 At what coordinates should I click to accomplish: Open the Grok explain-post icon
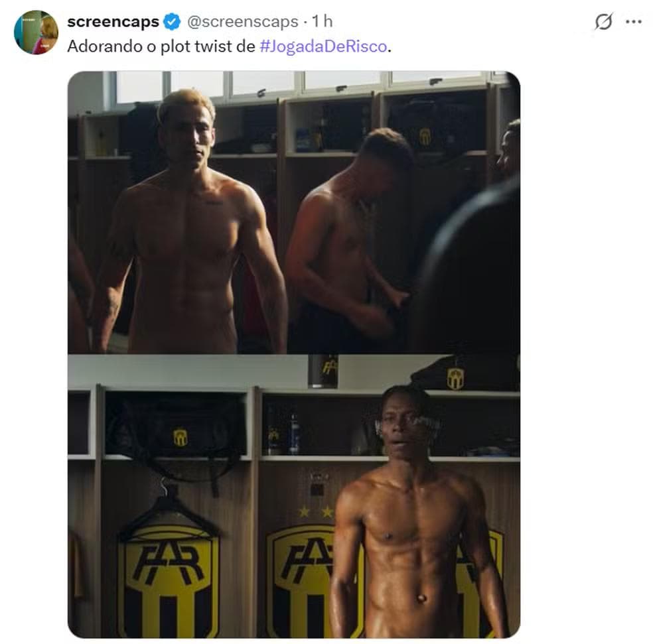coord(603,22)
